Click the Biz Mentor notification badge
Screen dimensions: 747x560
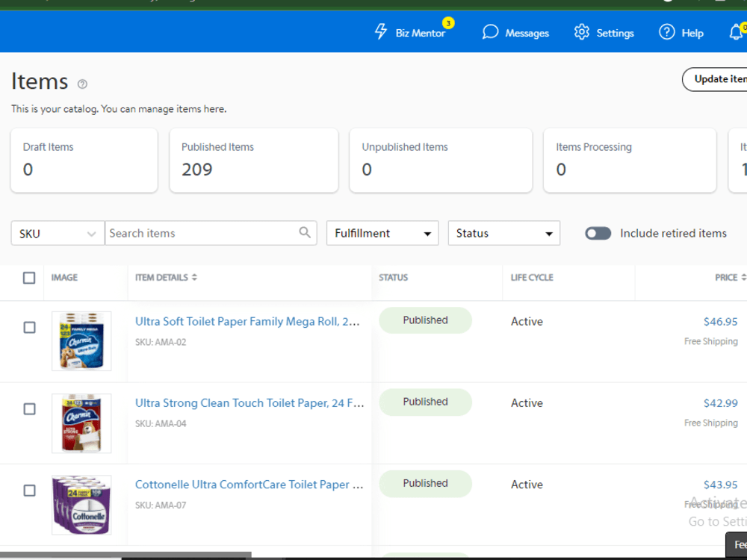pos(447,23)
